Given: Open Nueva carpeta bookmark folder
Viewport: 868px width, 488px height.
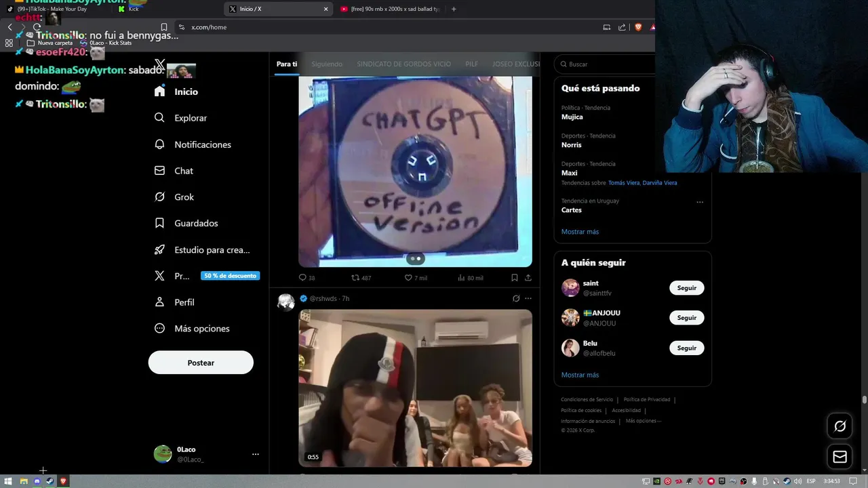Looking at the screenshot, I should pyautogui.click(x=50, y=43).
